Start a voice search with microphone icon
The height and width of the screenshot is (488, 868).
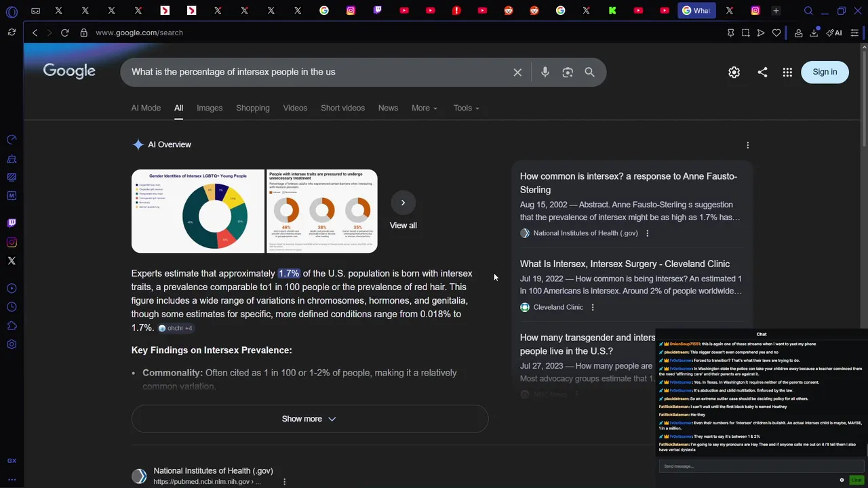tap(545, 72)
